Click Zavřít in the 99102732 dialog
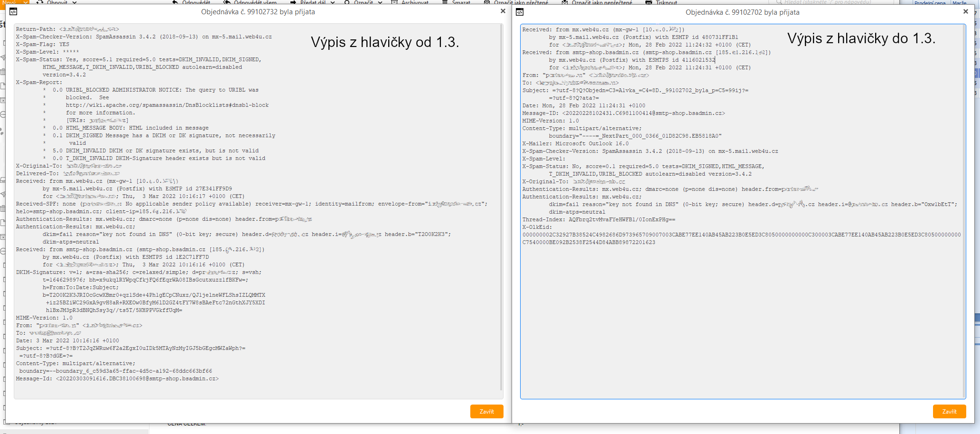Screen dimensions: 980x434 [x=486, y=412]
